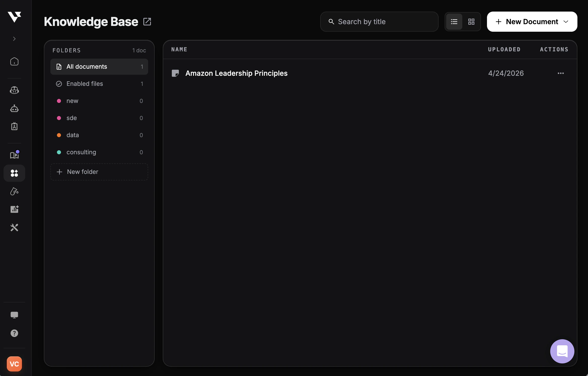Open actions menu for Amazon Leadership Principles
The height and width of the screenshot is (376, 588).
(x=560, y=73)
